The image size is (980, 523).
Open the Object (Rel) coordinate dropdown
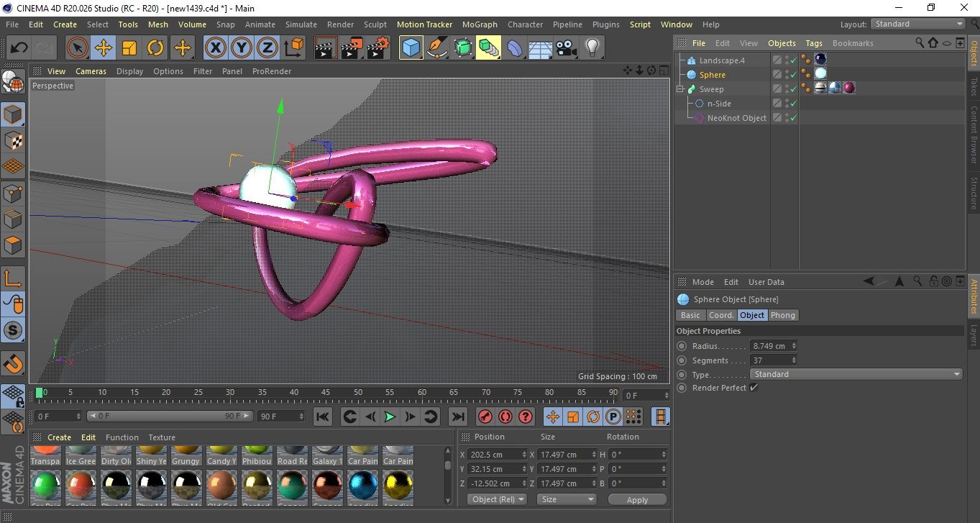[496, 499]
